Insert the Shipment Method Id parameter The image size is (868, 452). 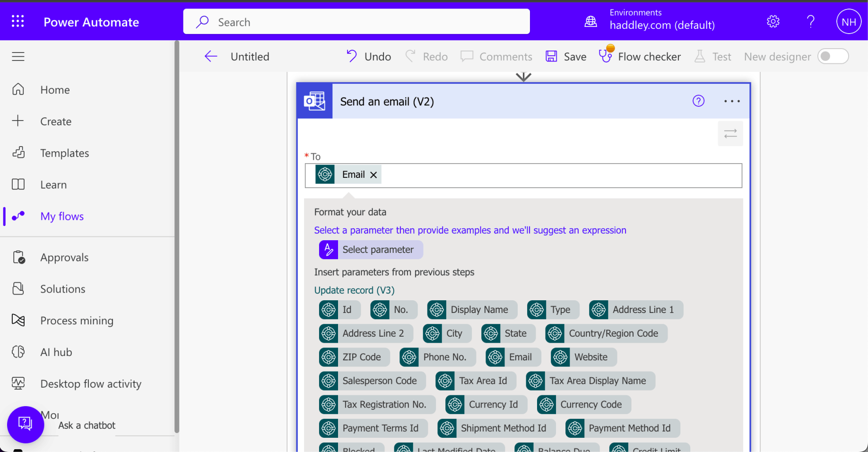pyautogui.click(x=496, y=428)
